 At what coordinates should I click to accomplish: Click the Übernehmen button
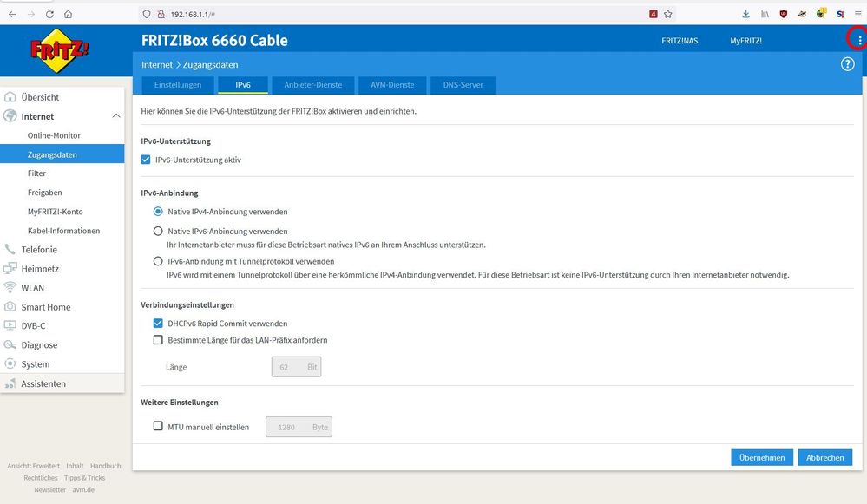pos(762,457)
